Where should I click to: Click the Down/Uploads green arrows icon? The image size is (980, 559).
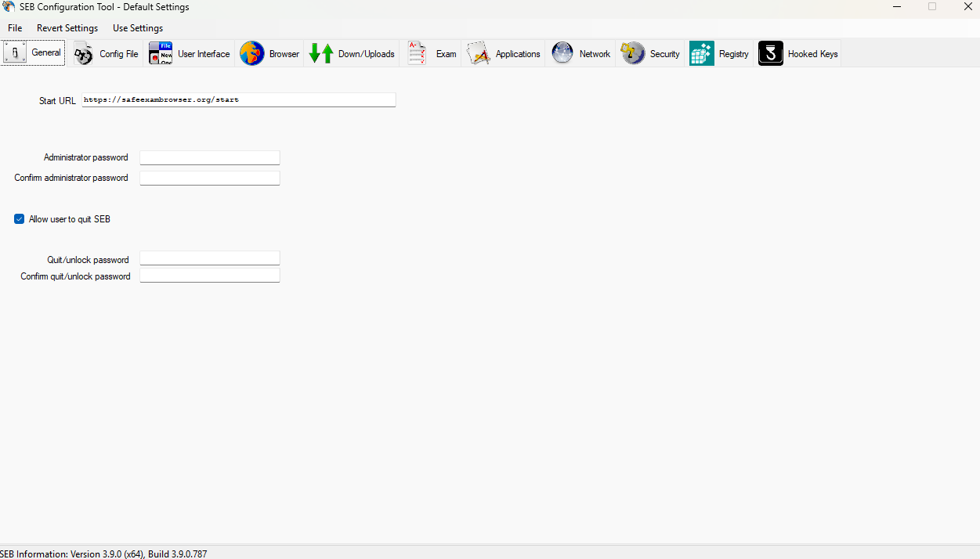[x=321, y=53]
